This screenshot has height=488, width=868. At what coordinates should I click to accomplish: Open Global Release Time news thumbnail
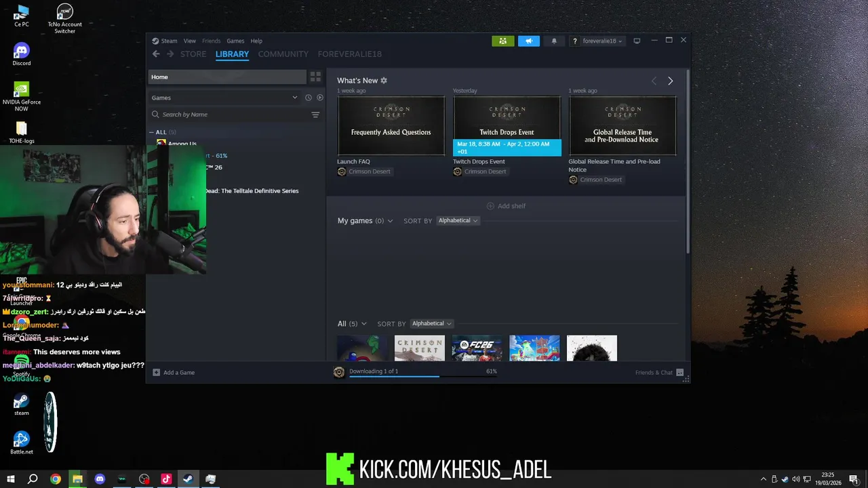coord(623,126)
